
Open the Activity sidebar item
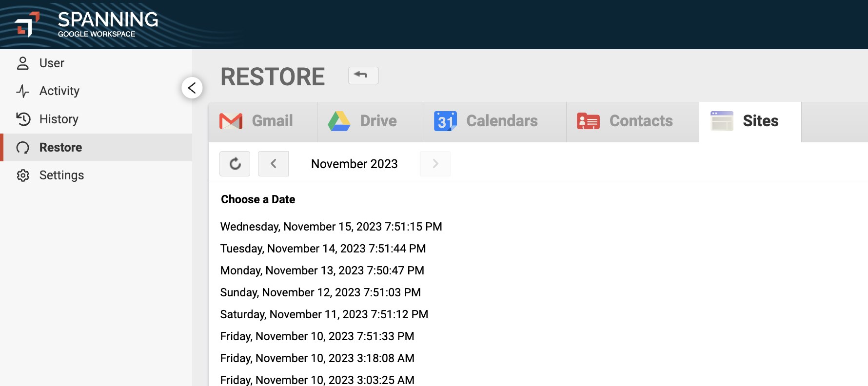[96, 91]
